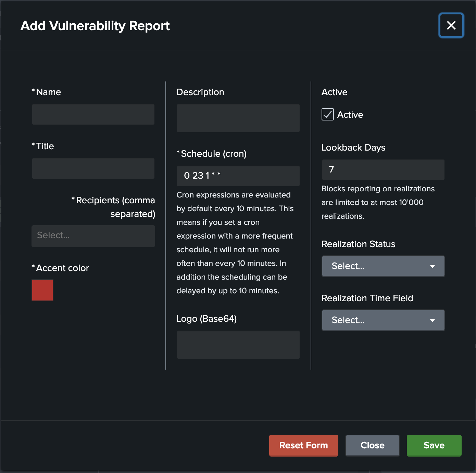
Task: Reset the form contents
Action: tap(303, 445)
